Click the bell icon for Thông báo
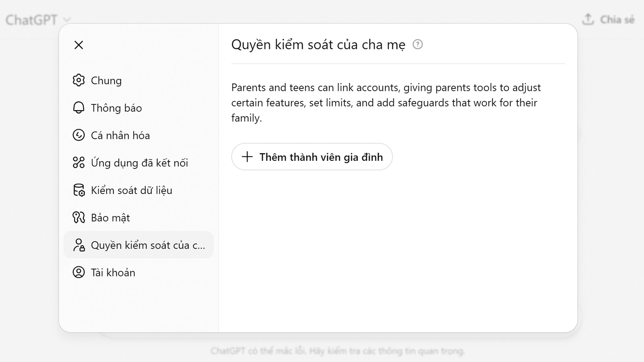644x362 pixels. [x=78, y=108]
